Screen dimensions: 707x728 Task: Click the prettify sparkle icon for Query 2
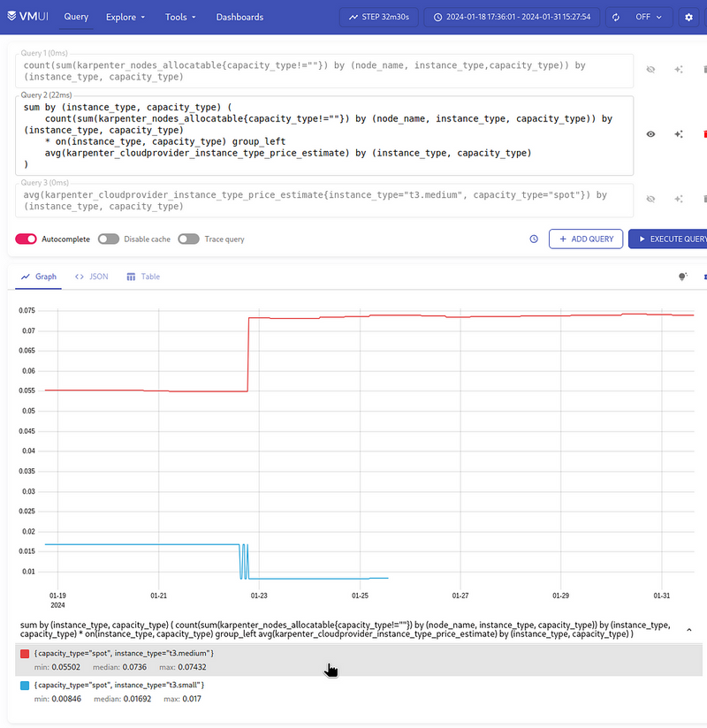(678, 134)
